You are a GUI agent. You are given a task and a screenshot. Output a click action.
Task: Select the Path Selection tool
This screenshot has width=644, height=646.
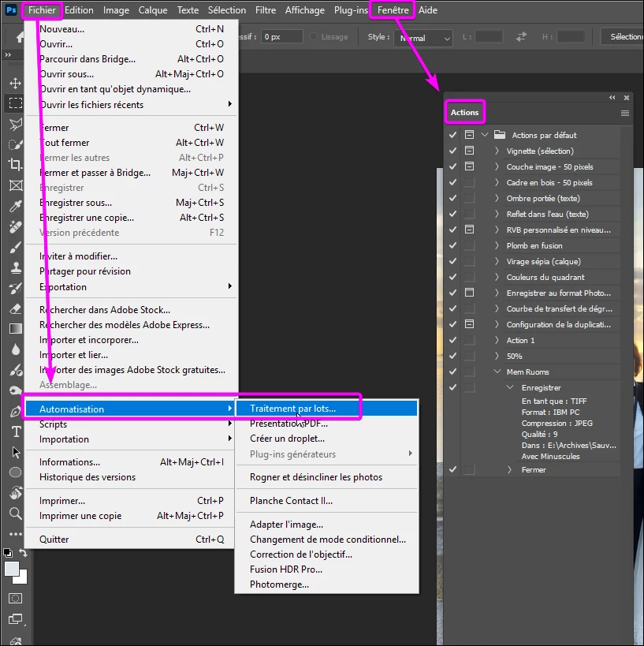point(15,452)
